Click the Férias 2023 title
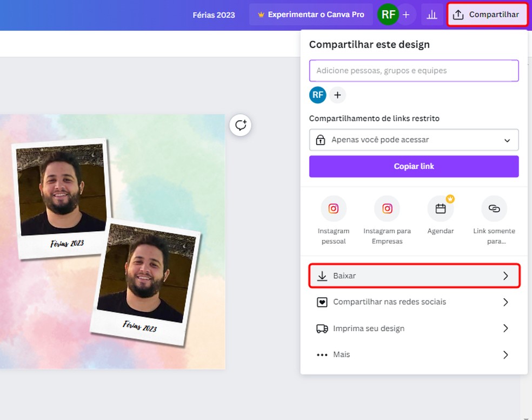The height and width of the screenshot is (420, 532). pos(214,15)
